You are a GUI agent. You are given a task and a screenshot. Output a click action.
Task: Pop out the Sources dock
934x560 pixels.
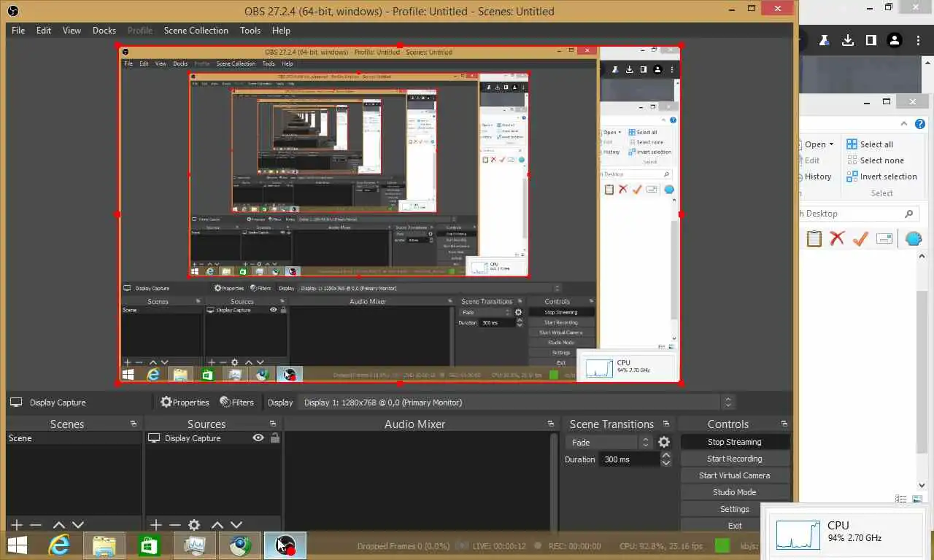[x=273, y=424]
